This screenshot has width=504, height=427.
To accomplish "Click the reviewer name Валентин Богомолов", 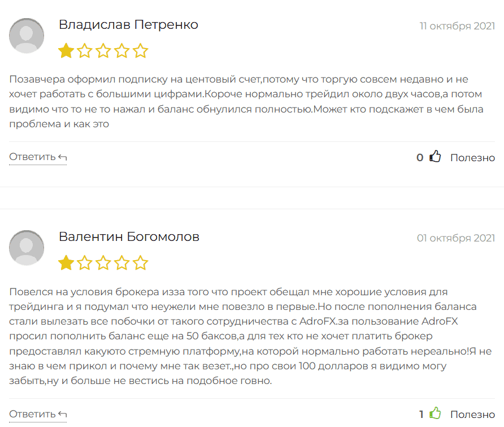I will (x=128, y=236).
